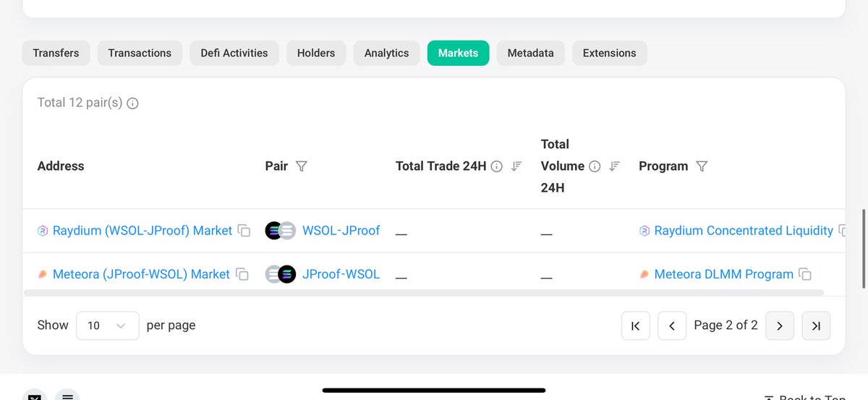The width and height of the screenshot is (868, 400).
Task: Go to the previous page
Action: (671, 325)
